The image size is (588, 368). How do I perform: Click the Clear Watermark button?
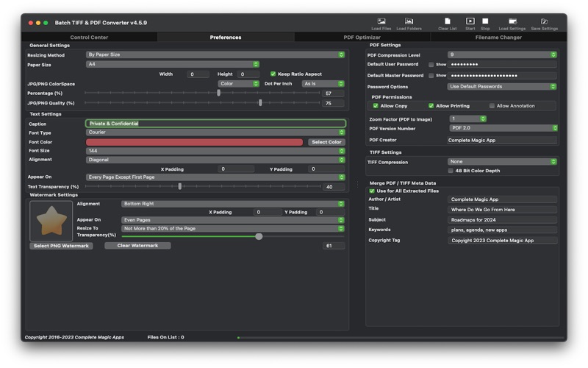[x=137, y=246]
